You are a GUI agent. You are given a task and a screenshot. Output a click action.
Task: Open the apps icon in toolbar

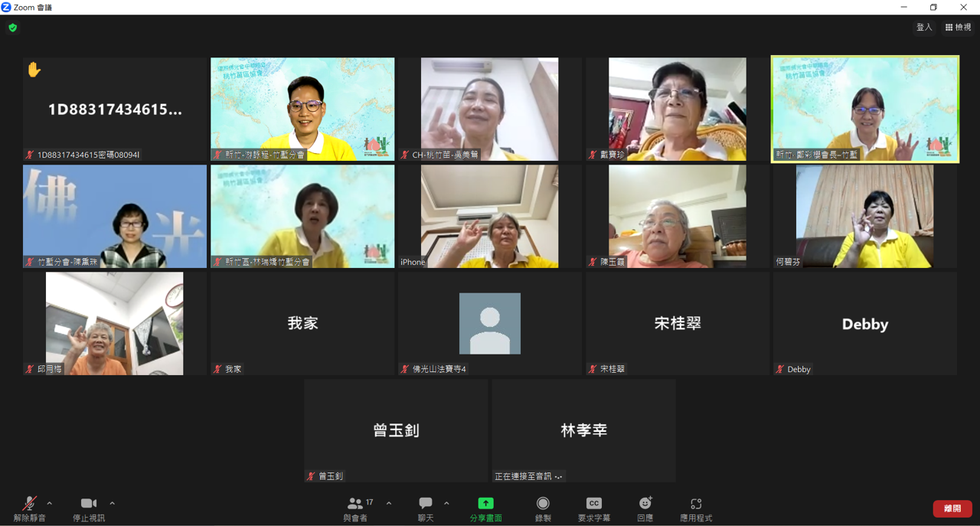tap(695, 504)
